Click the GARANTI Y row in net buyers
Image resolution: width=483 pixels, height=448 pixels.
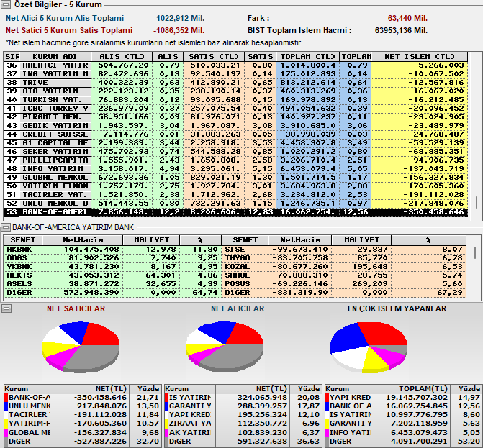(x=243, y=406)
